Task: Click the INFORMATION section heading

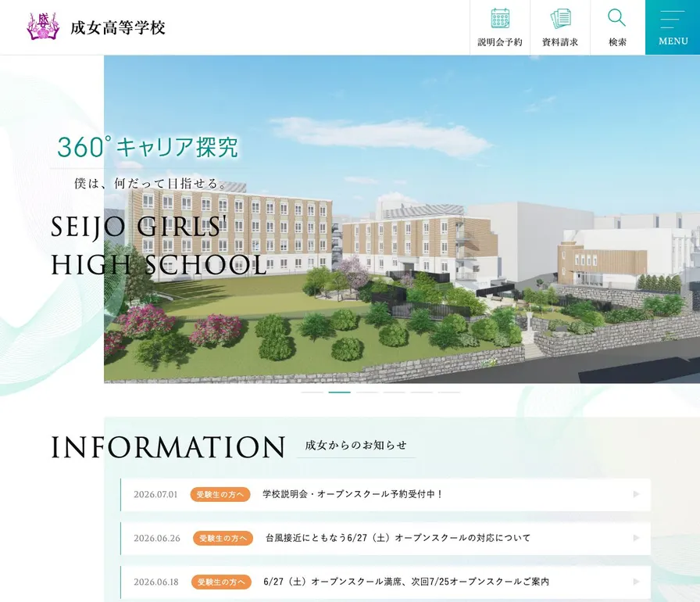Action: pyautogui.click(x=168, y=447)
